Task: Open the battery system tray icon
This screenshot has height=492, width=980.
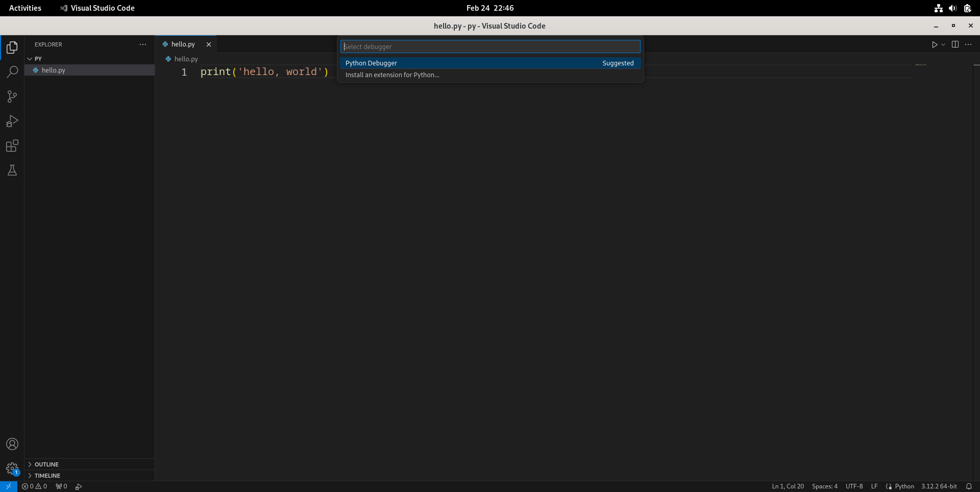Action: tap(967, 8)
